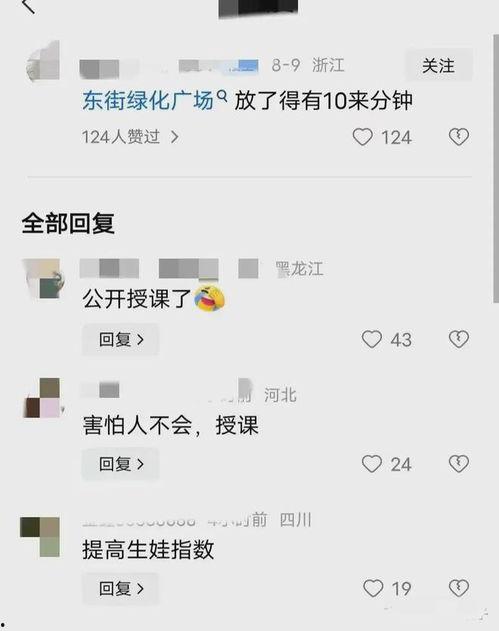This screenshot has width=499, height=631.
Task: Open the main commenter's avatar
Action: click(43, 60)
